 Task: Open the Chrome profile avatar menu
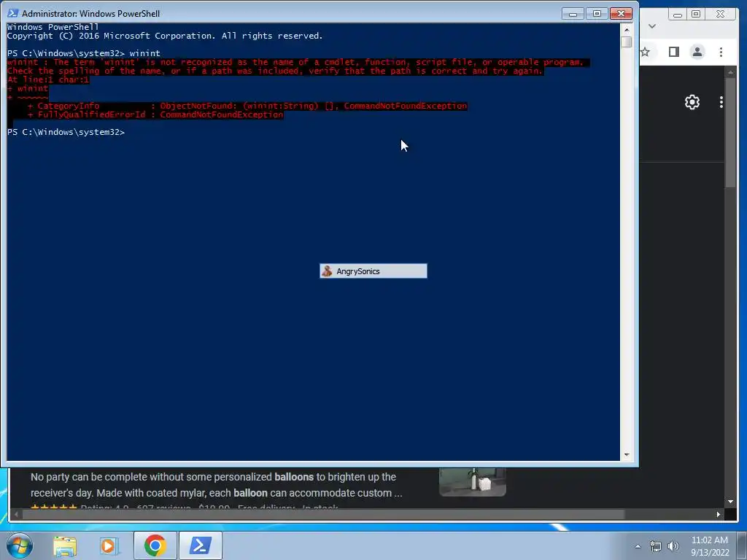pos(697,52)
